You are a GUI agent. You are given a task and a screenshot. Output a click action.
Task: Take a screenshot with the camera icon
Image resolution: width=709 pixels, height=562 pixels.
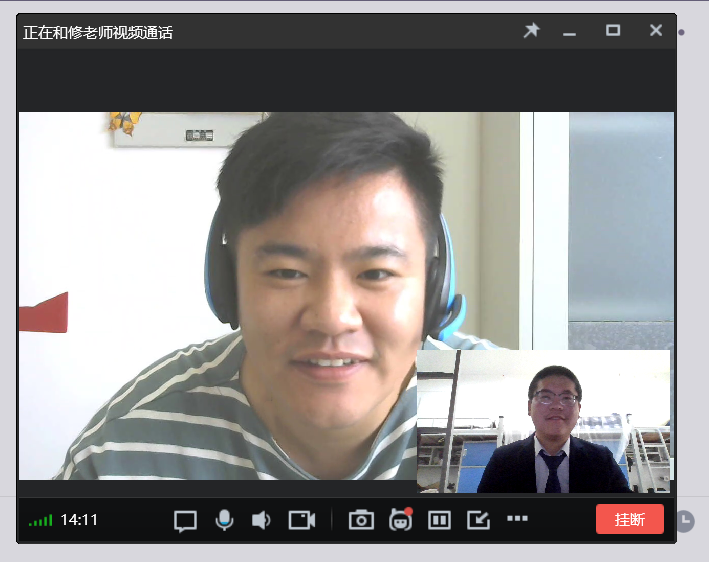point(361,520)
